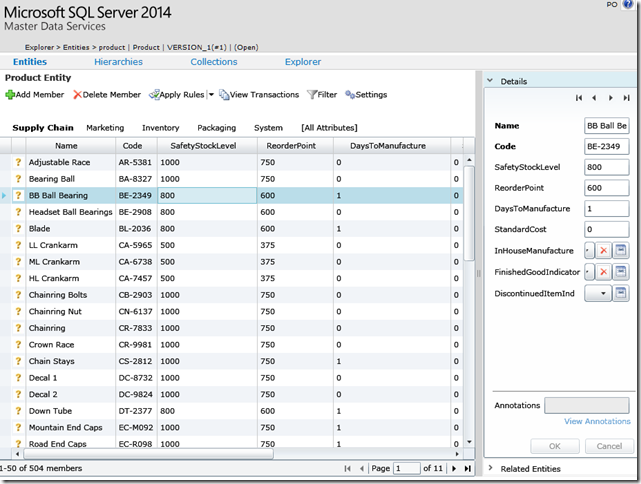Click the Delete Member red X icon
The height and width of the screenshot is (484, 641).
click(76, 95)
